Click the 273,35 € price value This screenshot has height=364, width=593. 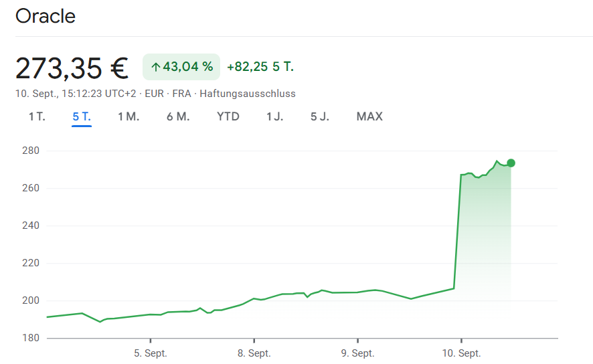72,68
